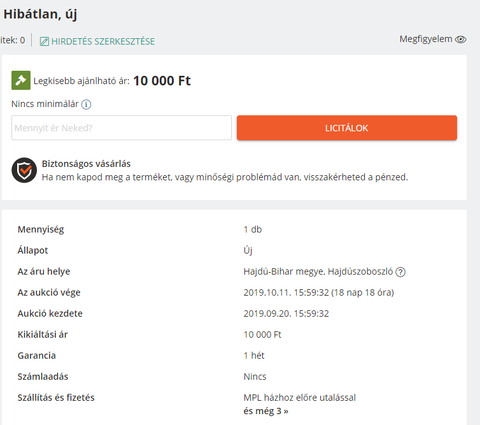Click the MPL házhoz előre utalással text
Image resolution: width=480 pixels, height=425 pixels.
tap(300, 397)
